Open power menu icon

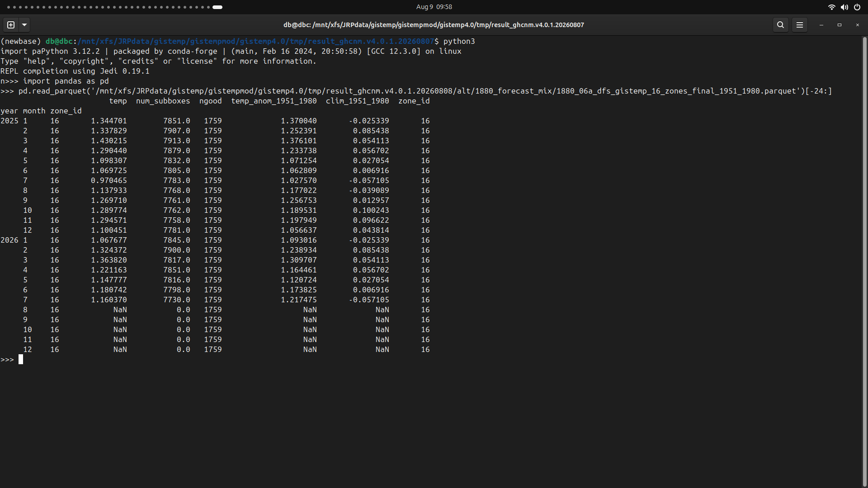click(857, 7)
